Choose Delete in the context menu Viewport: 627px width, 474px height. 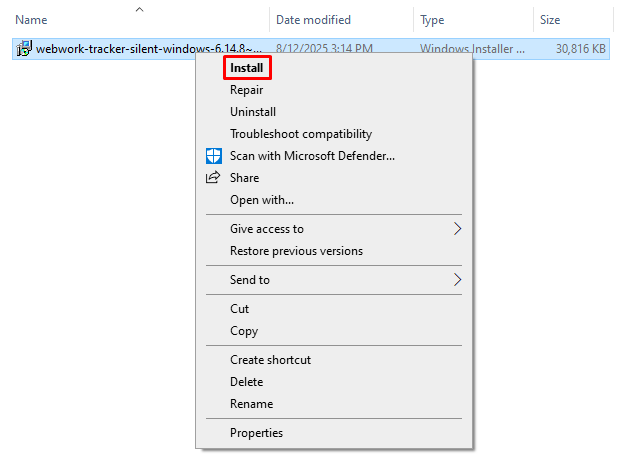point(246,382)
